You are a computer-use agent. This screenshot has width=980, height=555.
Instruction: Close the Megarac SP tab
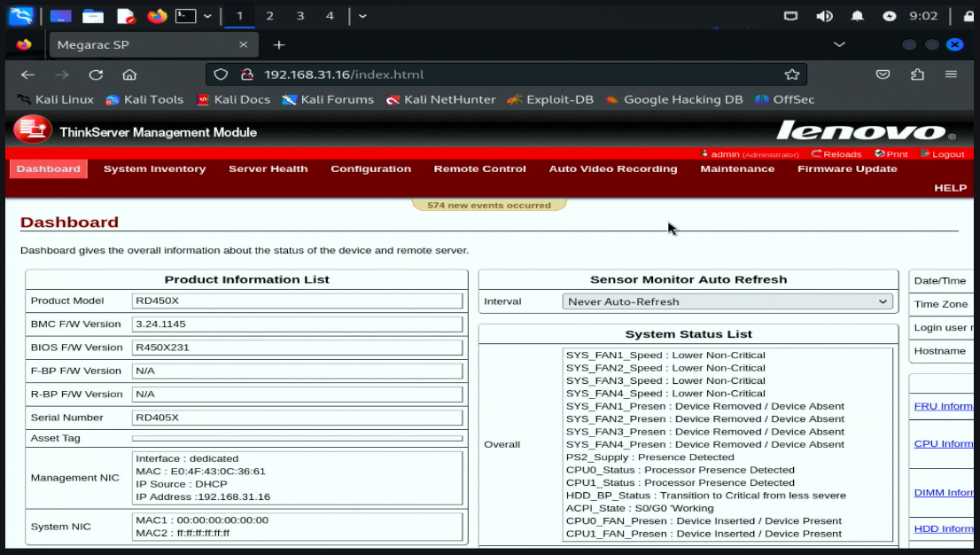coord(243,44)
